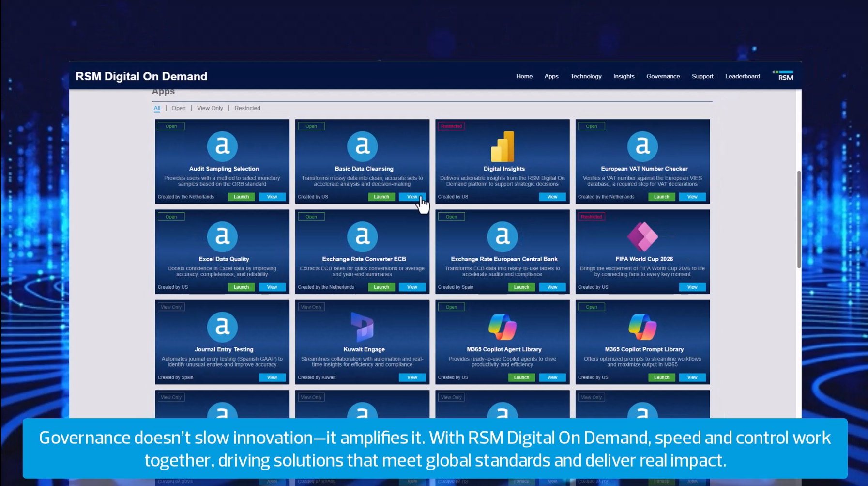Launch Excel Data Quality

click(x=241, y=287)
